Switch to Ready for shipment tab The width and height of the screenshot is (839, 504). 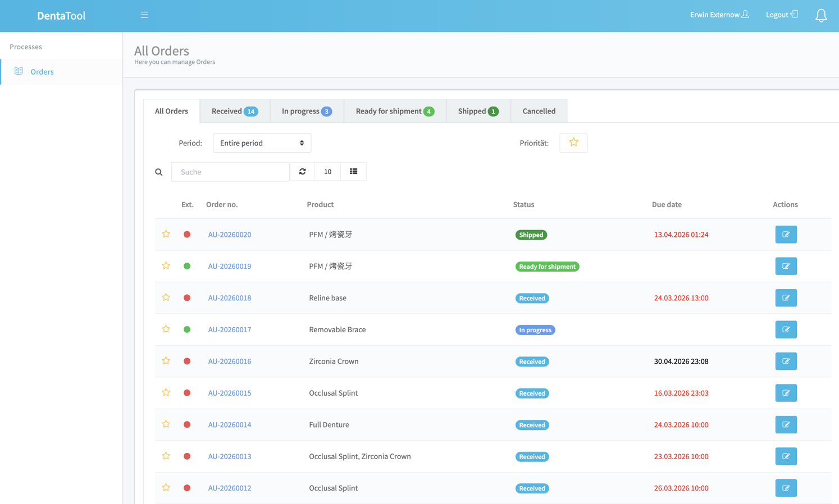[x=395, y=111]
